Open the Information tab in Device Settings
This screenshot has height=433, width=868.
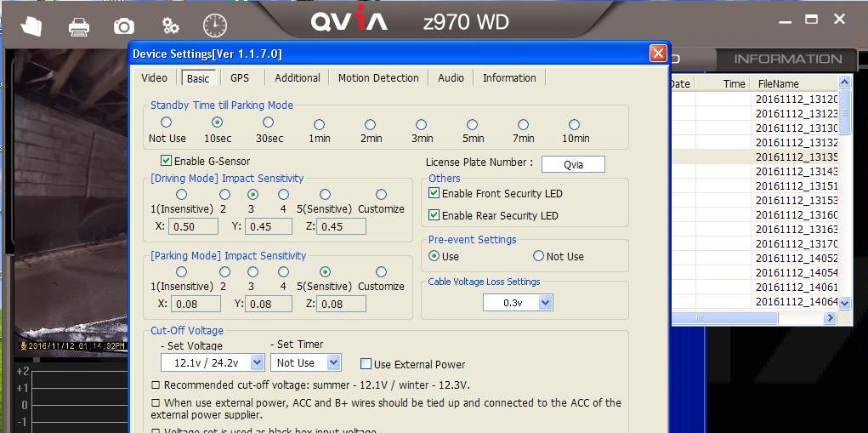tap(509, 78)
